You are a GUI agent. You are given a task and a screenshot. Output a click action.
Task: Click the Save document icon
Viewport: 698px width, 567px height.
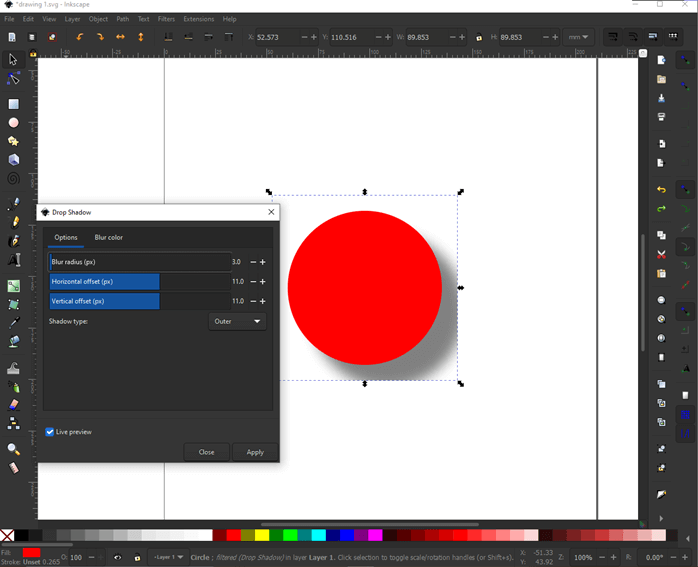(661, 98)
